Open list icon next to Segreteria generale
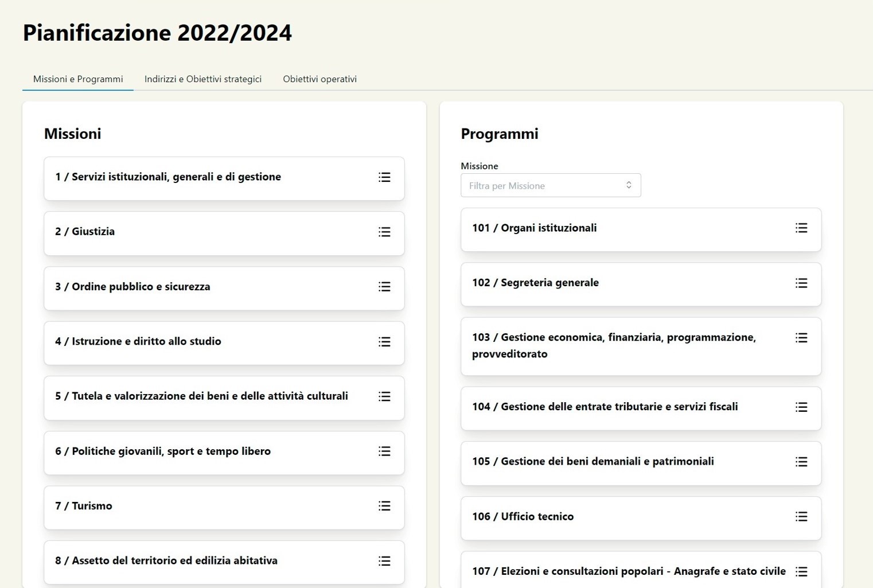This screenshot has height=588, width=873. (801, 283)
